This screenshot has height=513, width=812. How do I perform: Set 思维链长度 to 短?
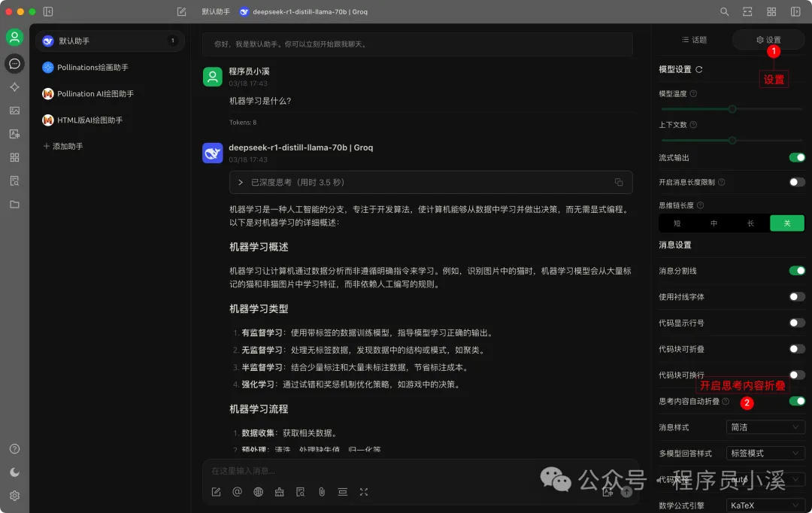pos(677,223)
